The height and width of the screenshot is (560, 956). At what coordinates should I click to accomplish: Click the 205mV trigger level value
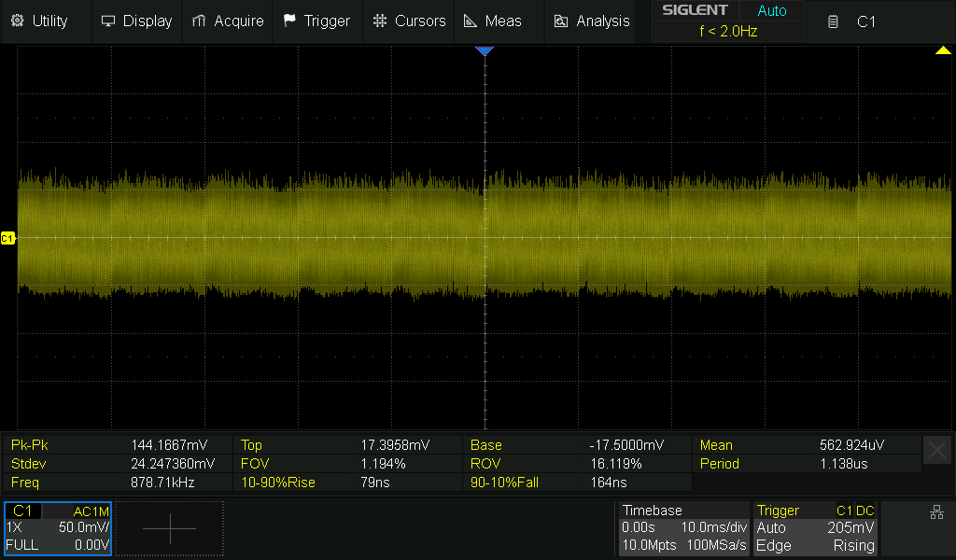point(851,527)
